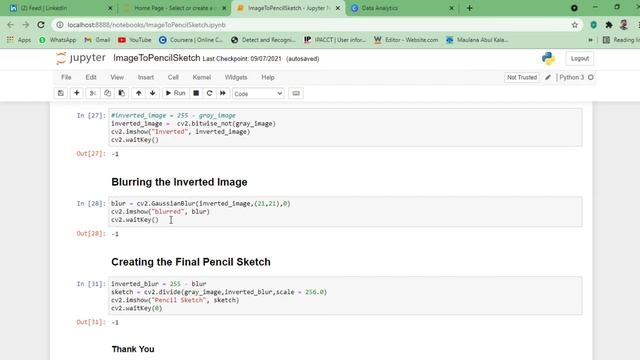This screenshot has height=360, width=640.
Task: Insert a new cell below with plus icon
Action: pos(76,93)
